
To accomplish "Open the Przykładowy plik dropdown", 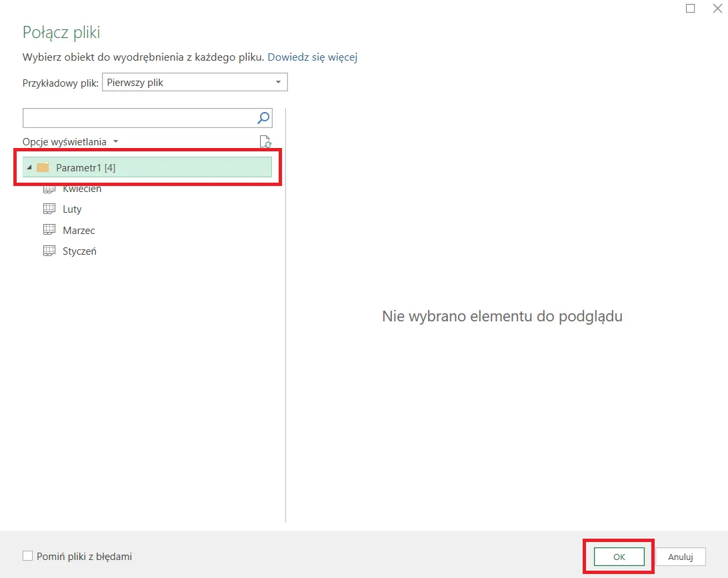I will 195,83.
